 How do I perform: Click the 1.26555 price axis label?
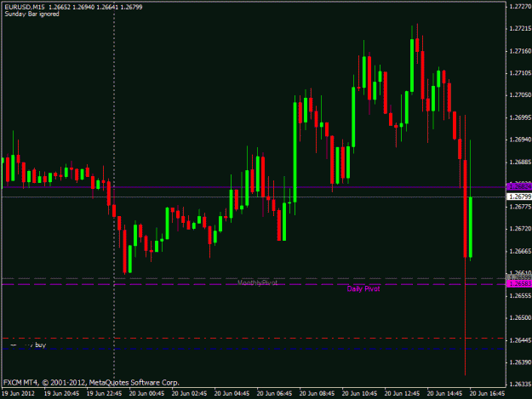[x=520, y=295]
